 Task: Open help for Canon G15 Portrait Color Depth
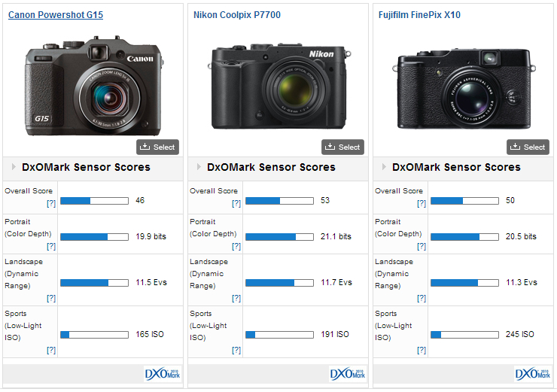pyautogui.click(x=51, y=247)
